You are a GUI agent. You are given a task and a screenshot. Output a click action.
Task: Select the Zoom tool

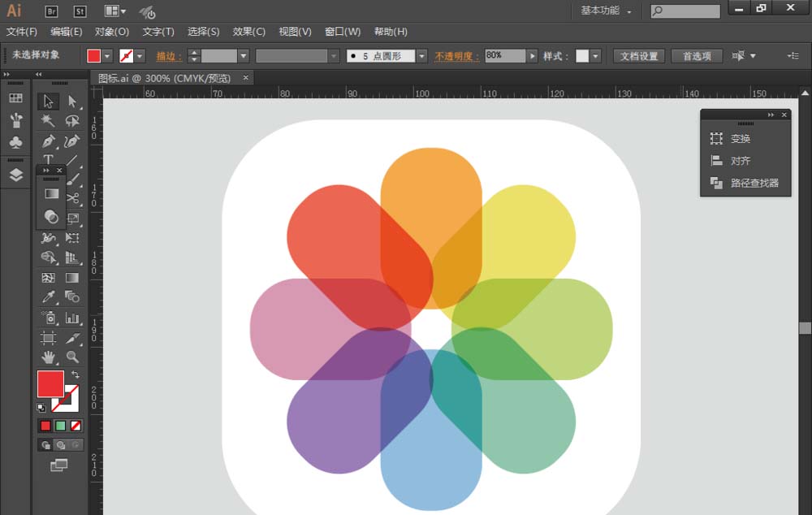pos(72,357)
